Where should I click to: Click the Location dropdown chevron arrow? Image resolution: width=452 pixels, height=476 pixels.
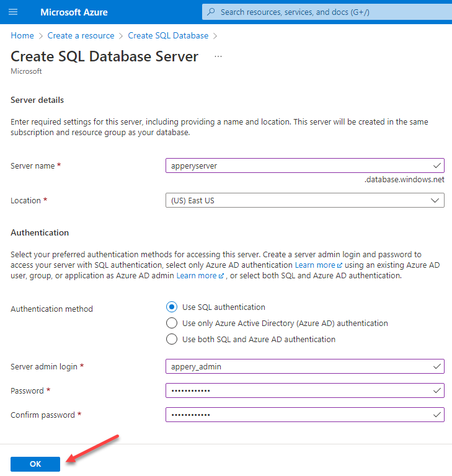coord(435,200)
